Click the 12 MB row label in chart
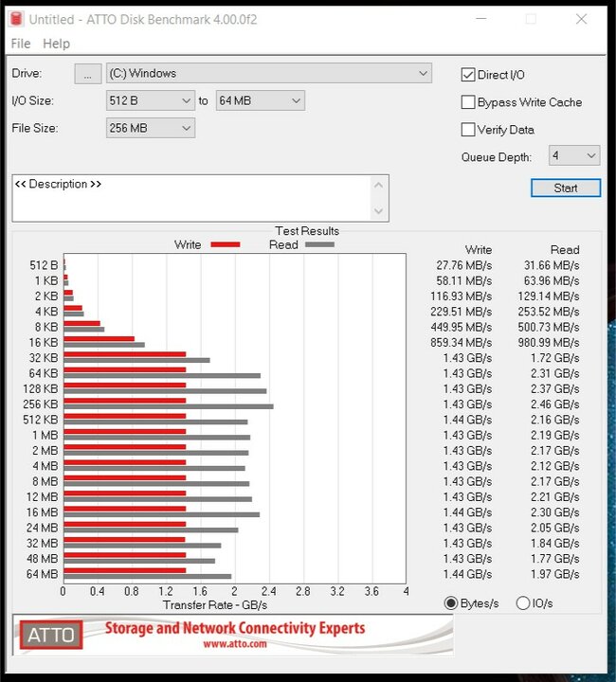The width and height of the screenshot is (616, 682). click(43, 496)
